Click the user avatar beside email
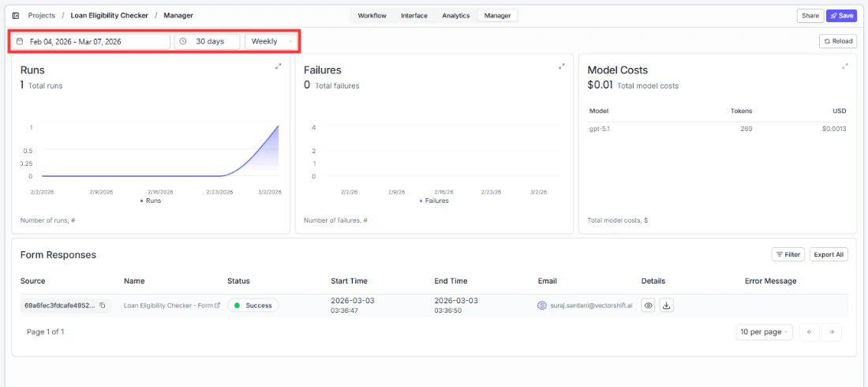 (542, 306)
